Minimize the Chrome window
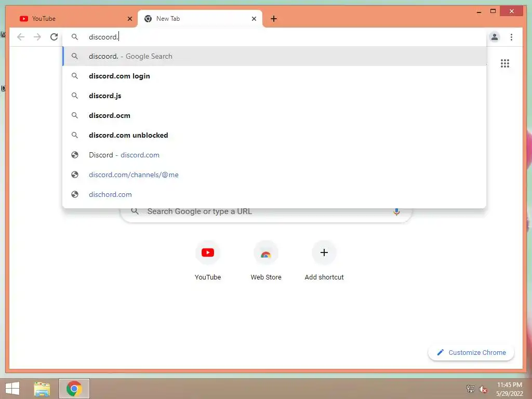 pyautogui.click(x=478, y=12)
